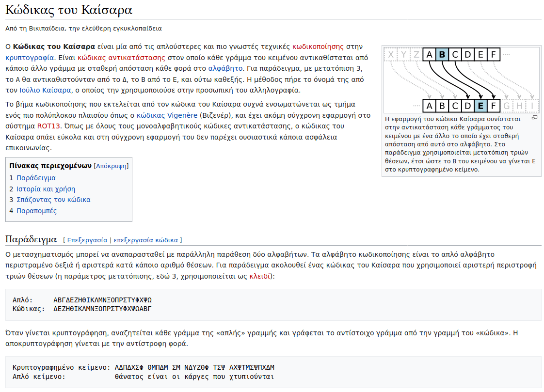Hide the contents table with Απόκρυψη

click(x=111, y=166)
